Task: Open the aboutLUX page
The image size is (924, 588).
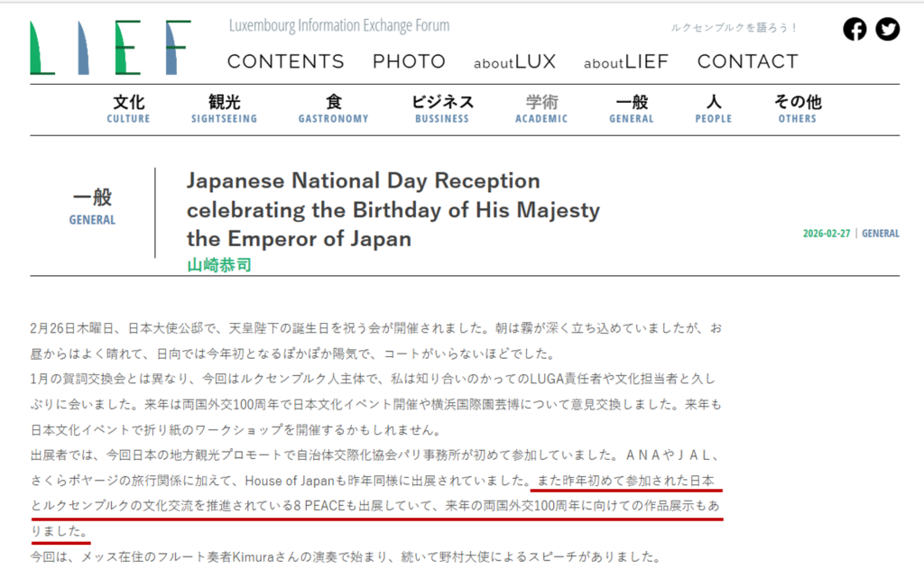Action: click(x=514, y=62)
